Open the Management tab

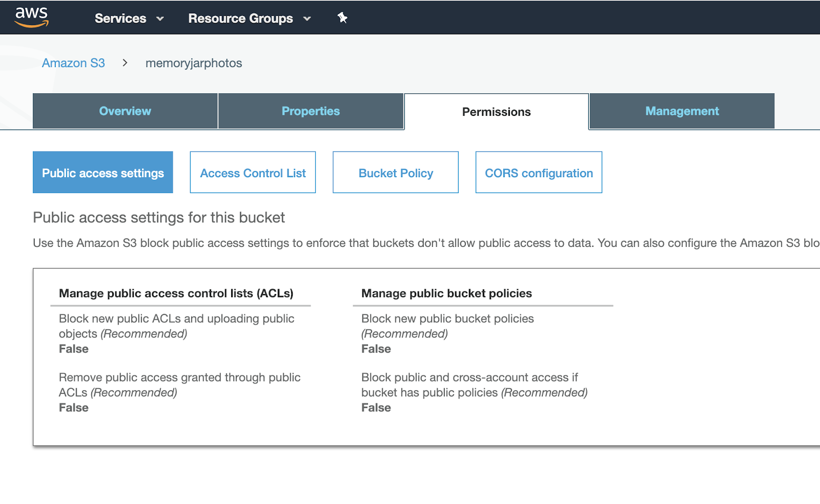coord(682,111)
